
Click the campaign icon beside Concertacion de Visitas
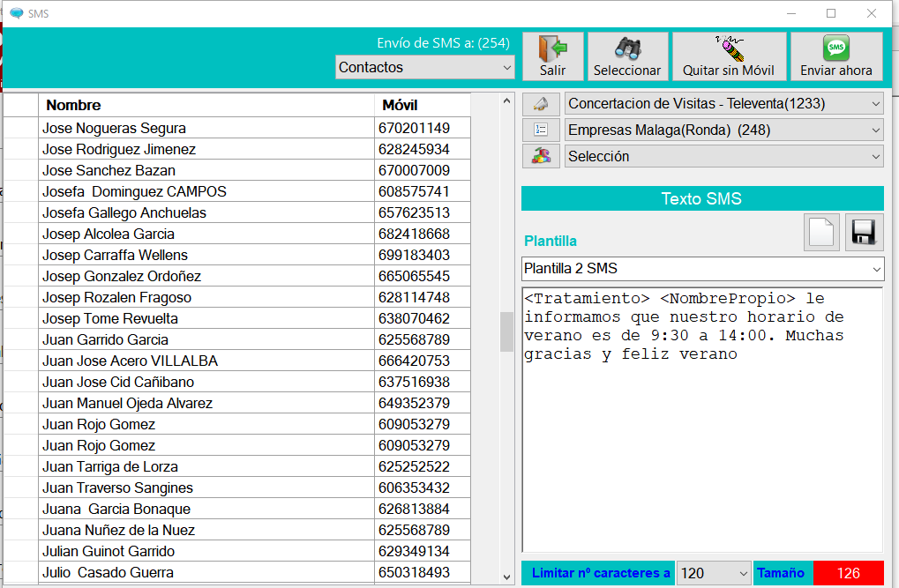pyautogui.click(x=541, y=104)
